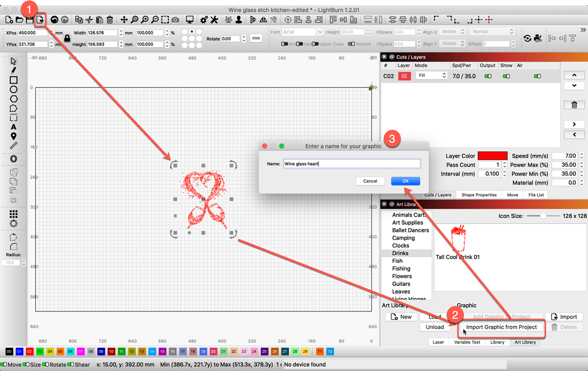Open Settings gears icon
Screen dimensions: 588x371
click(x=204, y=20)
